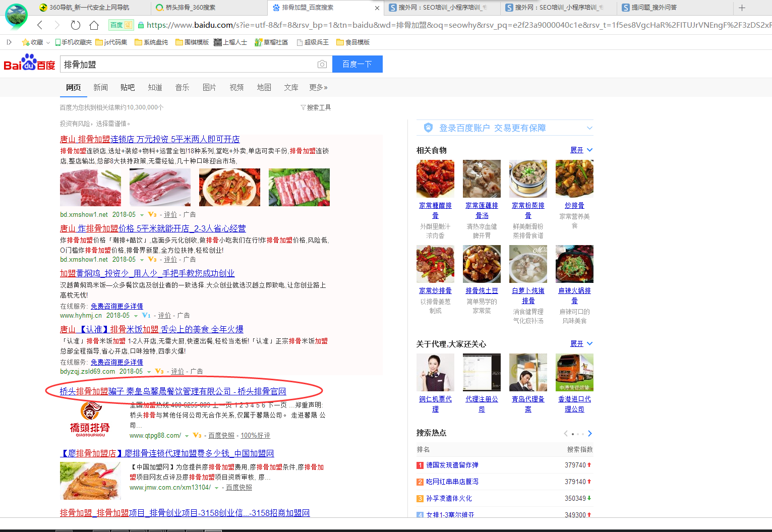Switch to the 视频 search tab
The width and height of the screenshot is (772, 532).
click(x=236, y=88)
